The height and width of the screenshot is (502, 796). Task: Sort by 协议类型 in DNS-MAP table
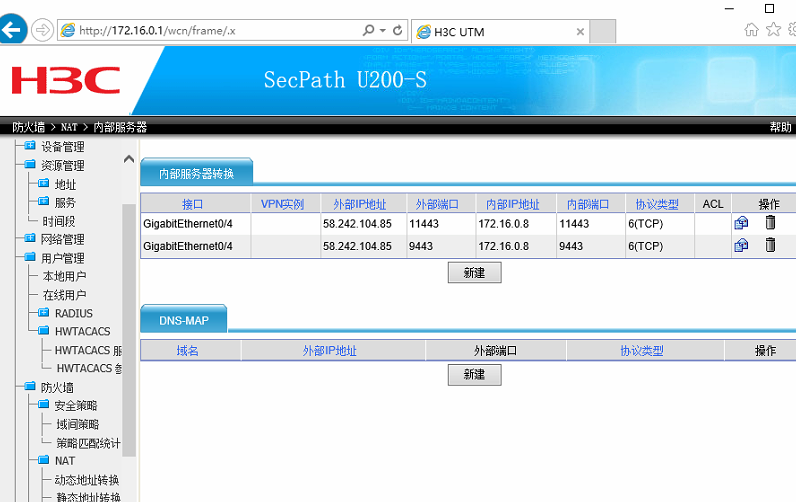point(642,350)
